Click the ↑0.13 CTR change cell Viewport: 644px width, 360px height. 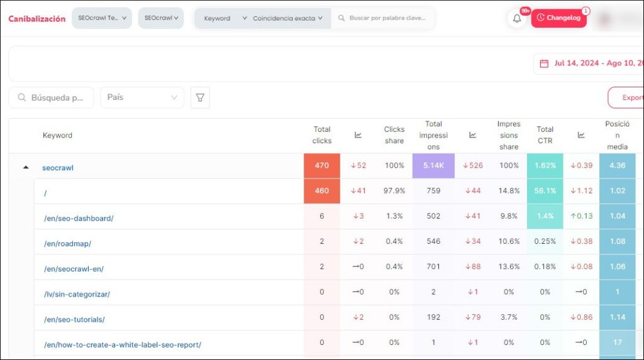pos(581,216)
